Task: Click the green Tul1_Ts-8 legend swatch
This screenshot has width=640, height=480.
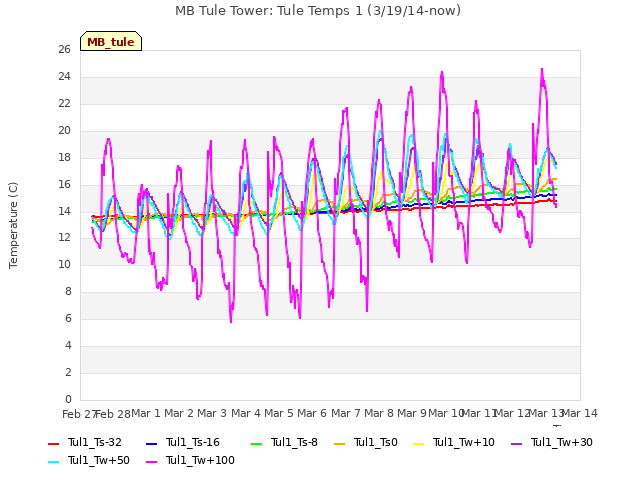Action: 256,443
